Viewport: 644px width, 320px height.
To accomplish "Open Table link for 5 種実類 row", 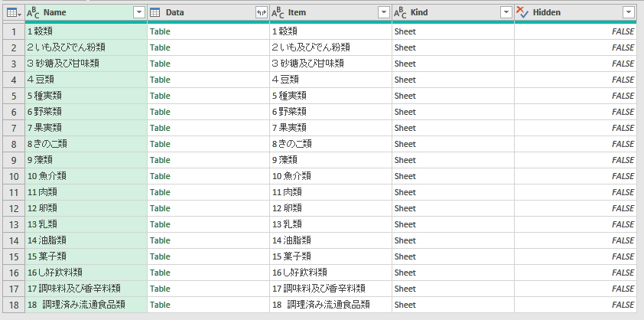I will (x=160, y=96).
